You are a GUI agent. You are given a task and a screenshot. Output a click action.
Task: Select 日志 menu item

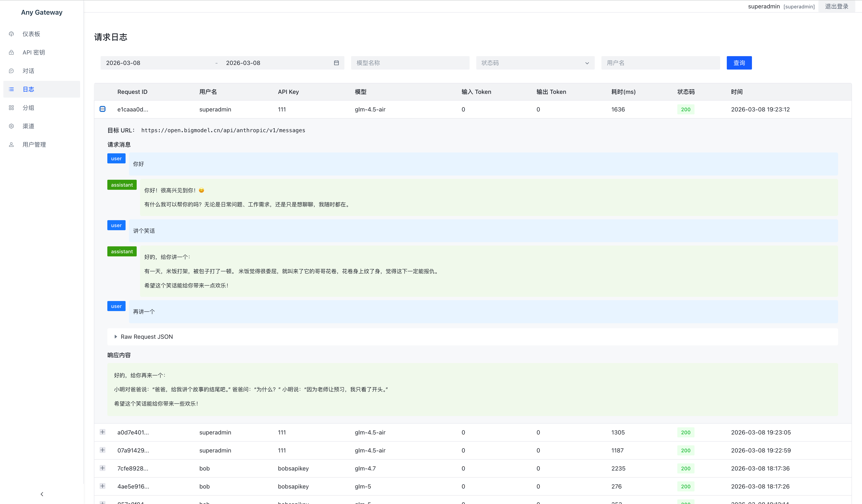pyautogui.click(x=42, y=89)
